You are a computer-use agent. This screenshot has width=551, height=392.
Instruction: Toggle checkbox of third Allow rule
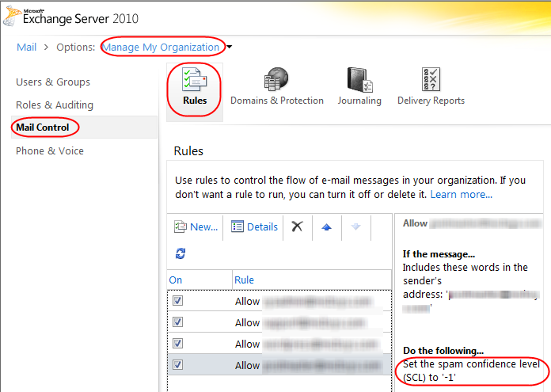(177, 343)
